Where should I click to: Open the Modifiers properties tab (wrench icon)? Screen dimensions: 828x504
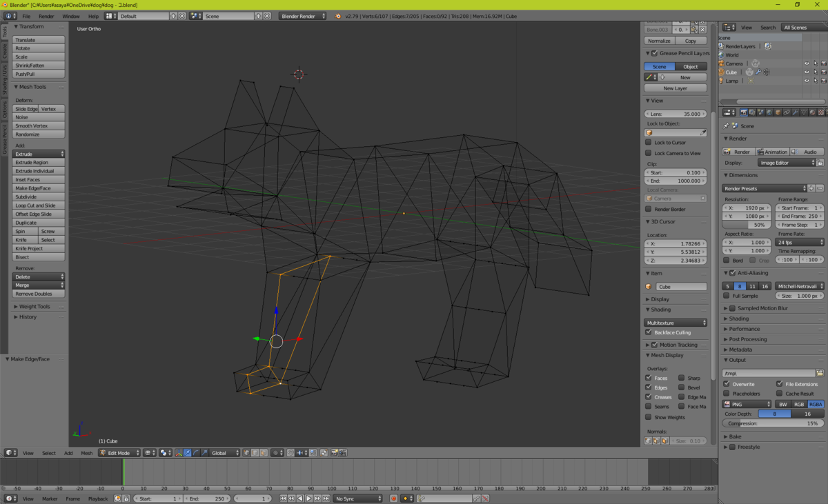(795, 112)
